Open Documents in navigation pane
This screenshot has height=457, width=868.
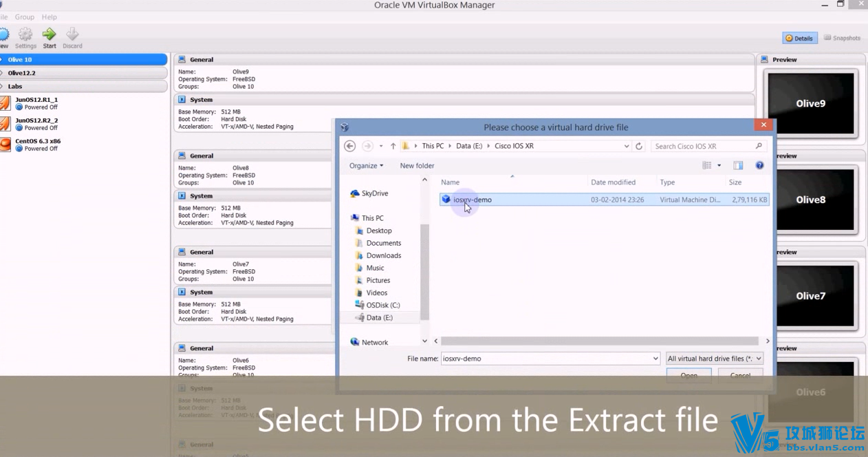pos(383,243)
